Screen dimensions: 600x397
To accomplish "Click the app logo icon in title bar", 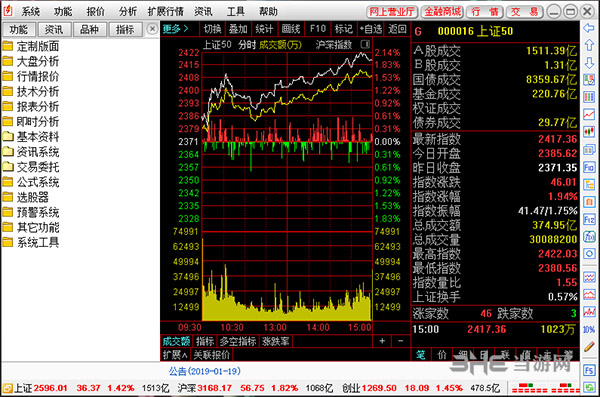I will click(8, 11).
